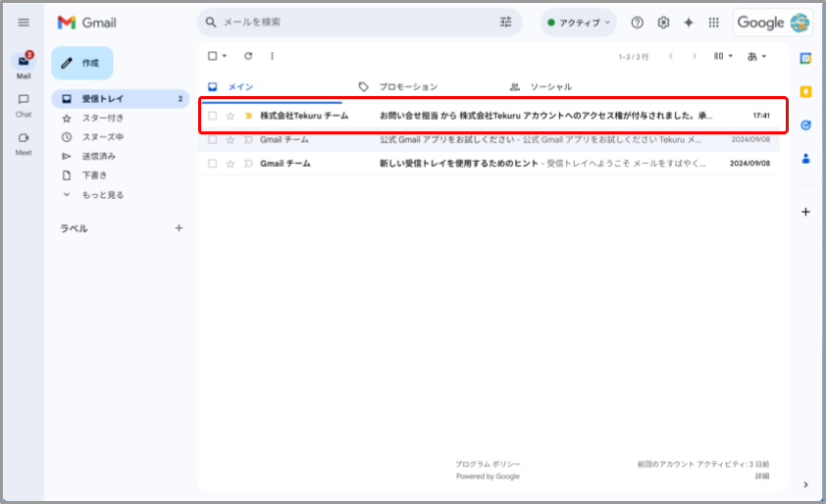This screenshot has width=826, height=504.
Task: Star the 新しい受信トレイ hint email
Action: tap(231, 164)
